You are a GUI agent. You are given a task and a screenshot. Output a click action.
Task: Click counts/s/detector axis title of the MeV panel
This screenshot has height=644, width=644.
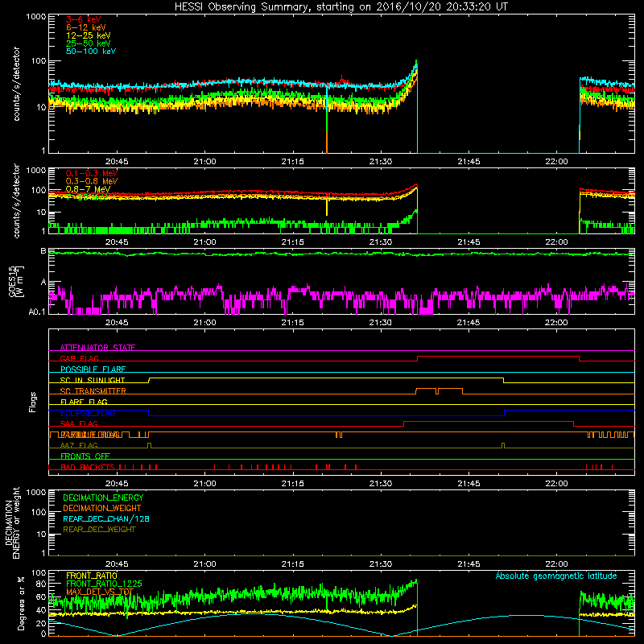tap(16, 200)
